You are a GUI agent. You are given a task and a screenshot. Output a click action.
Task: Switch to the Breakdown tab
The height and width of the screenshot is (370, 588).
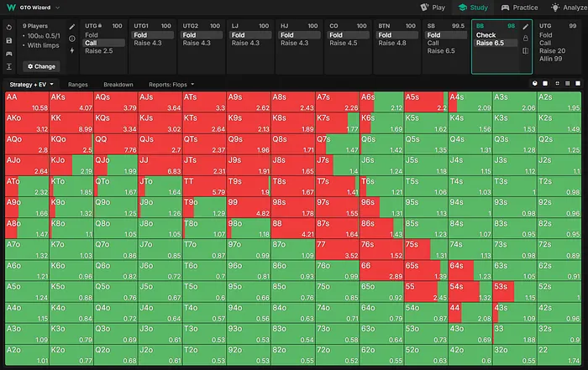point(118,85)
